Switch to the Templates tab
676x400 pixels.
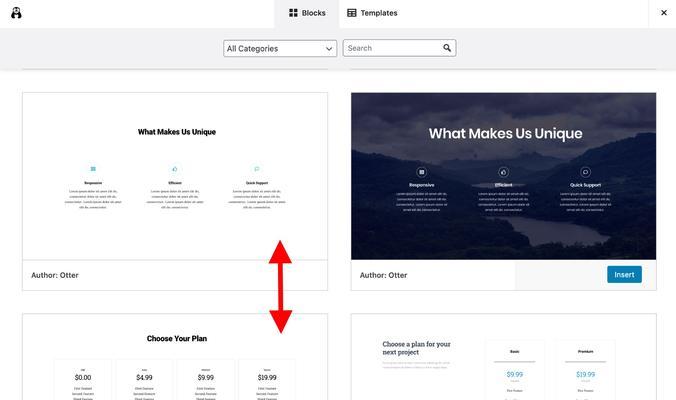coord(372,13)
